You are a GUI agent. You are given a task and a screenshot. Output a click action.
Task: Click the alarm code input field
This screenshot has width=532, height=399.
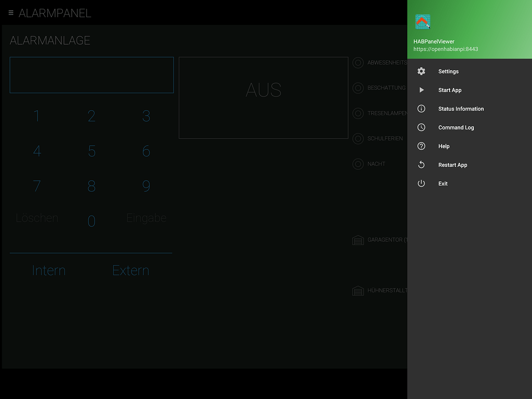[91, 75]
